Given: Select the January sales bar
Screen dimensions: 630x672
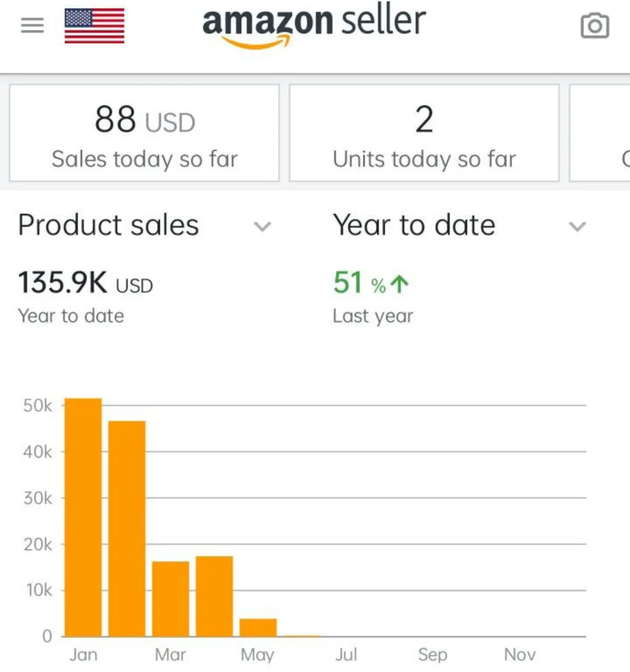Looking at the screenshot, I should tap(83, 517).
